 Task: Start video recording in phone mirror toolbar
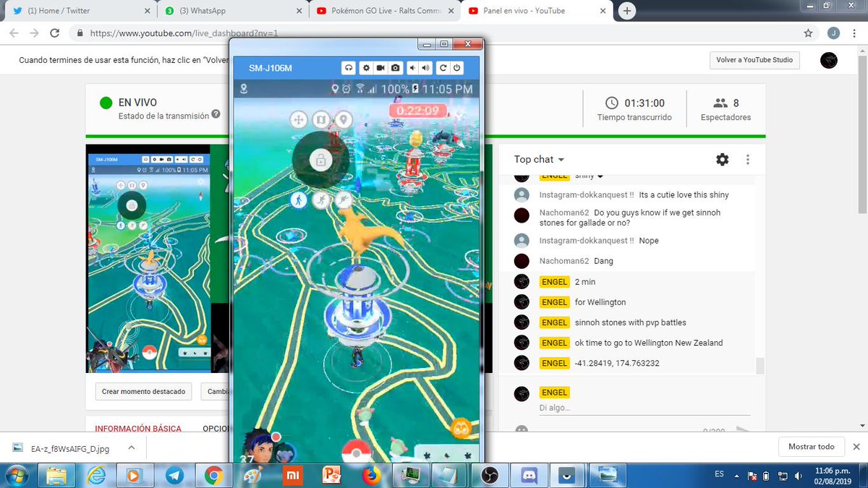click(x=380, y=68)
